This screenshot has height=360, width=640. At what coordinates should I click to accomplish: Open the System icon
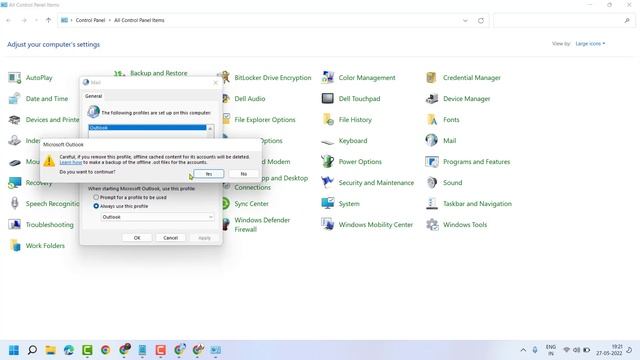pyautogui.click(x=328, y=203)
